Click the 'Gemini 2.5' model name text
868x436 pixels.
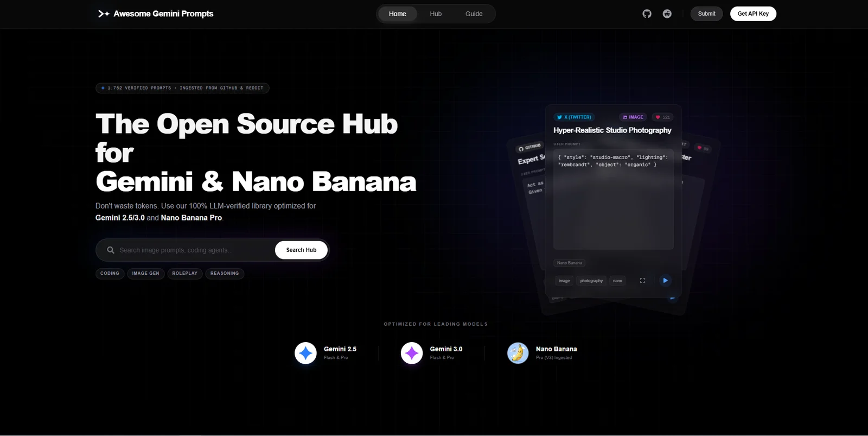(x=340, y=349)
